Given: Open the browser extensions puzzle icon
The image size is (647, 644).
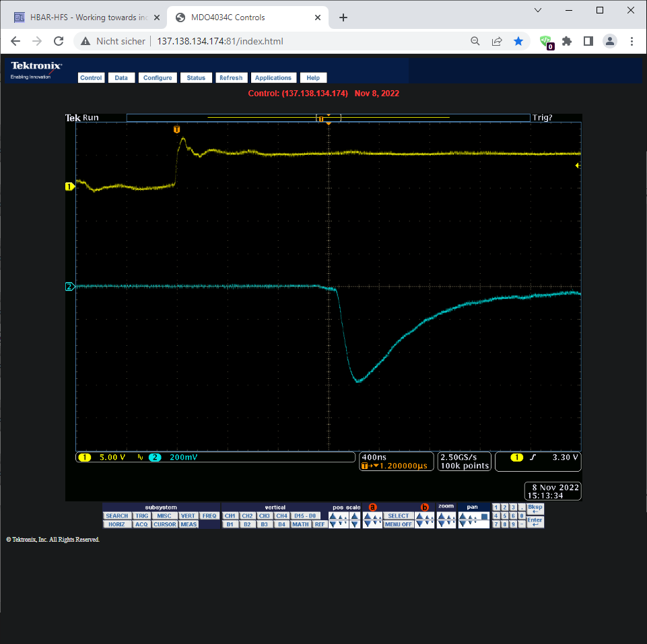Looking at the screenshot, I should tap(567, 41).
